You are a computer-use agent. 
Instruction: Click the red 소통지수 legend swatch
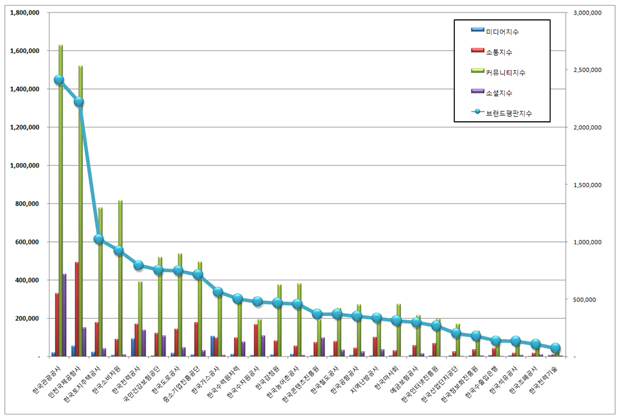(x=478, y=50)
